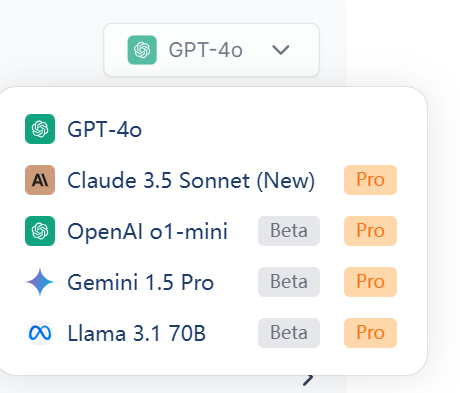
Task: Open the GPT-4o model dropdown box
Action: pos(212,50)
